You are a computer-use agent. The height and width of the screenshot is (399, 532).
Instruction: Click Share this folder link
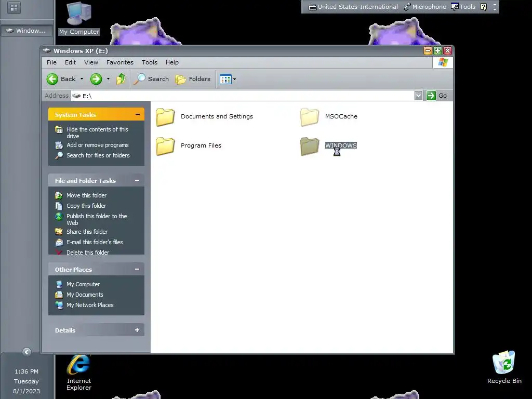[87, 232]
